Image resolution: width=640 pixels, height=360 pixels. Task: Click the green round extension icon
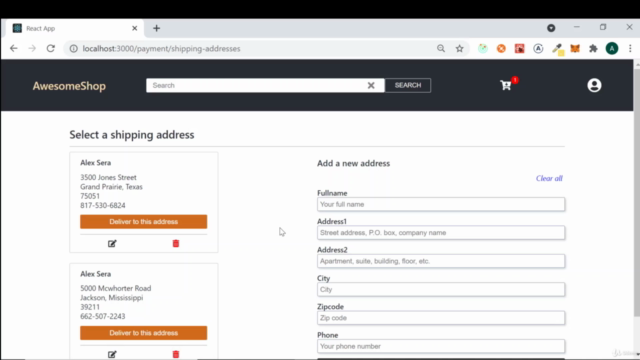[483, 49]
